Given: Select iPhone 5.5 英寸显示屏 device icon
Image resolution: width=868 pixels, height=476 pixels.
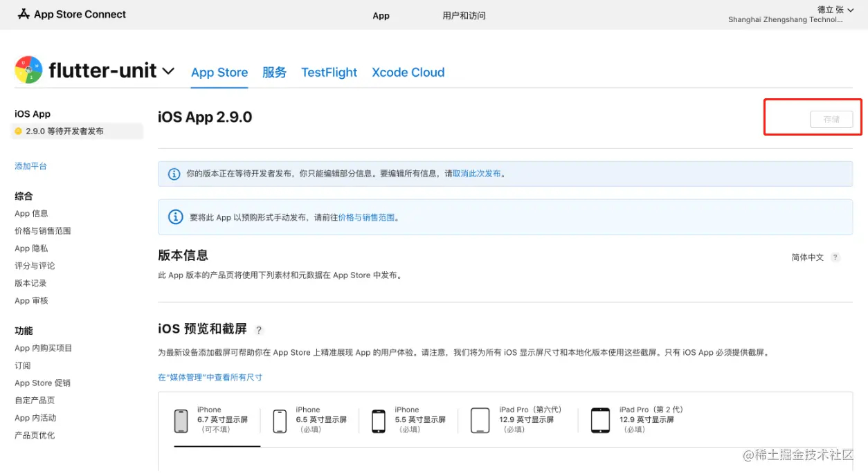Looking at the screenshot, I should tap(379, 421).
